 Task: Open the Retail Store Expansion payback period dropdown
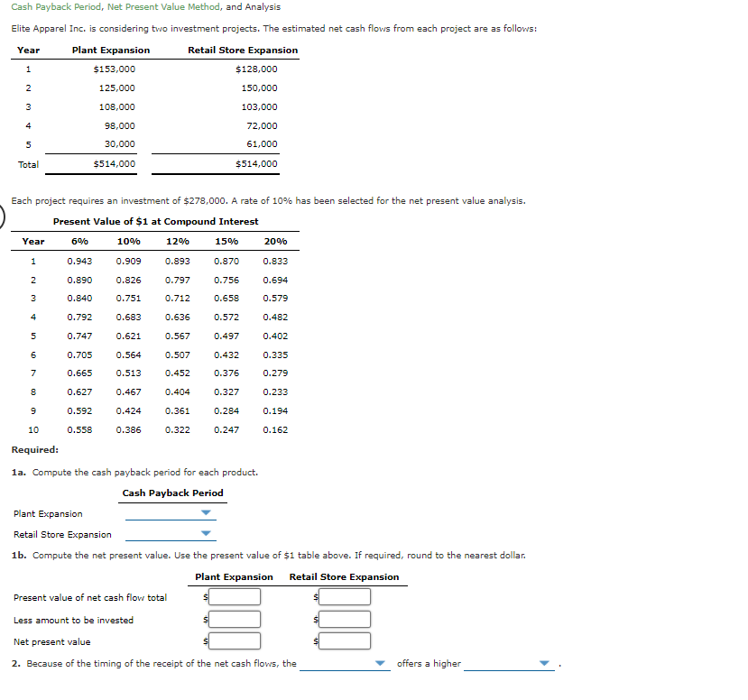click(207, 533)
